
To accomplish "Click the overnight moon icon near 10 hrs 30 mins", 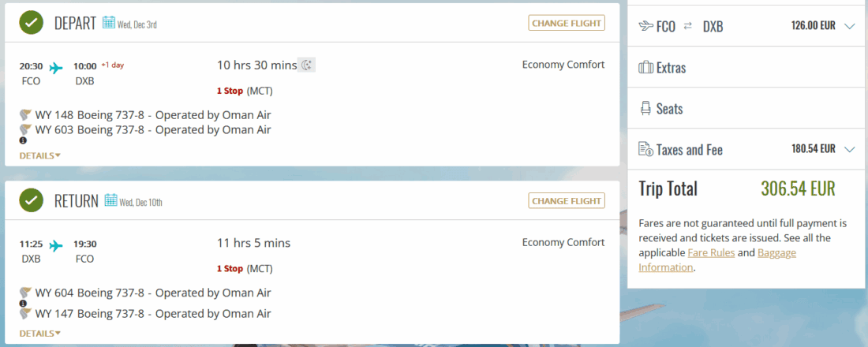I will pos(306,65).
